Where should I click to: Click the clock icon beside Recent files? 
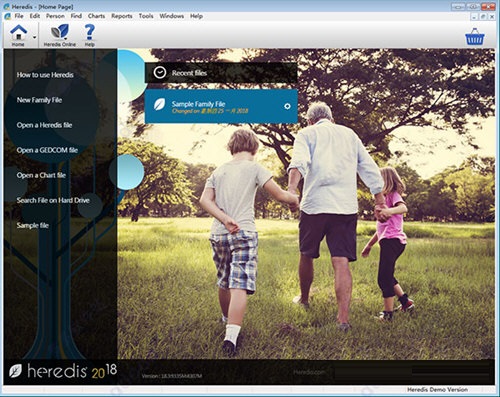tap(160, 72)
